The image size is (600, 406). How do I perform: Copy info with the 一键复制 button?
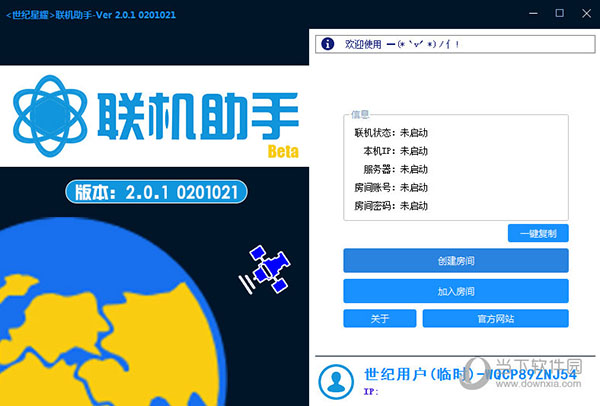(x=538, y=233)
